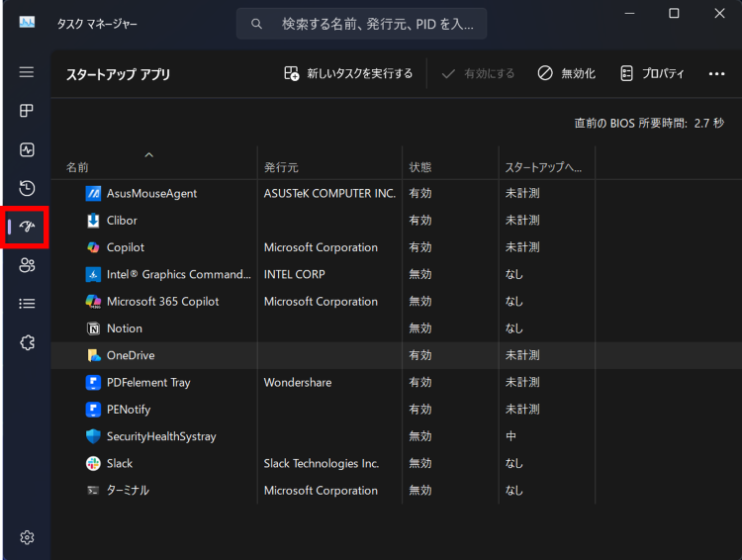The height and width of the screenshot is (560, 742).
Task: Open プロパティ from the toolbar
Action: click(652, 73)
